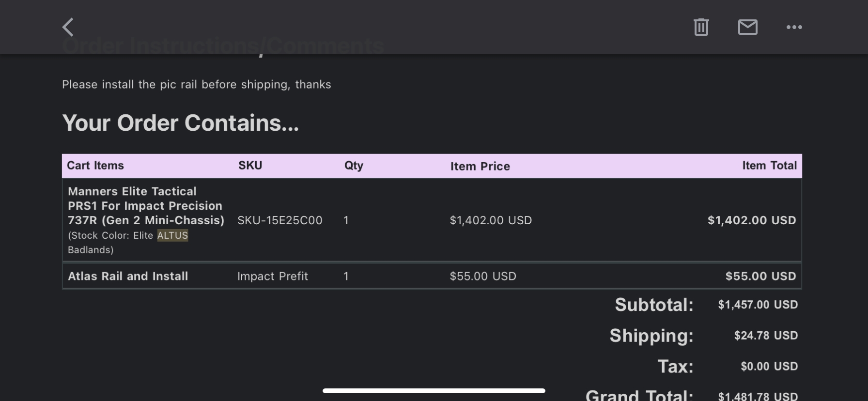Click the Qty column header
Screen dimensions: 868x401
click(354, 166)
